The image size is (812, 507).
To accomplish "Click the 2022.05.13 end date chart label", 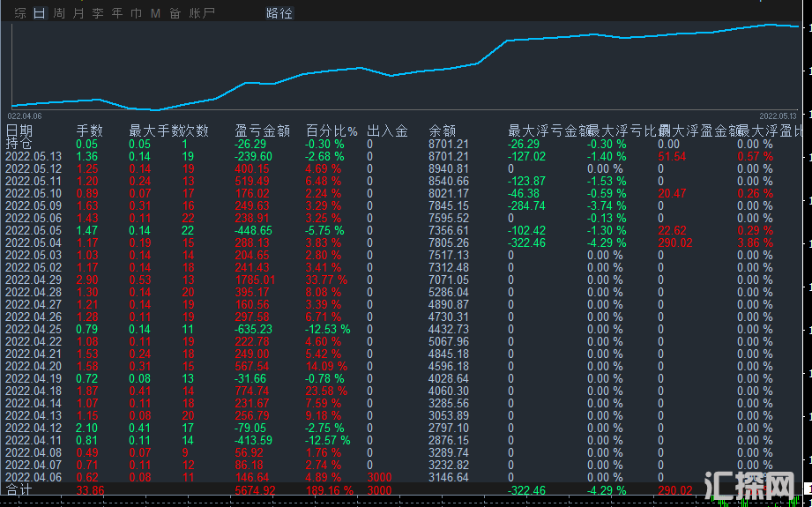I will coord(778,116).
